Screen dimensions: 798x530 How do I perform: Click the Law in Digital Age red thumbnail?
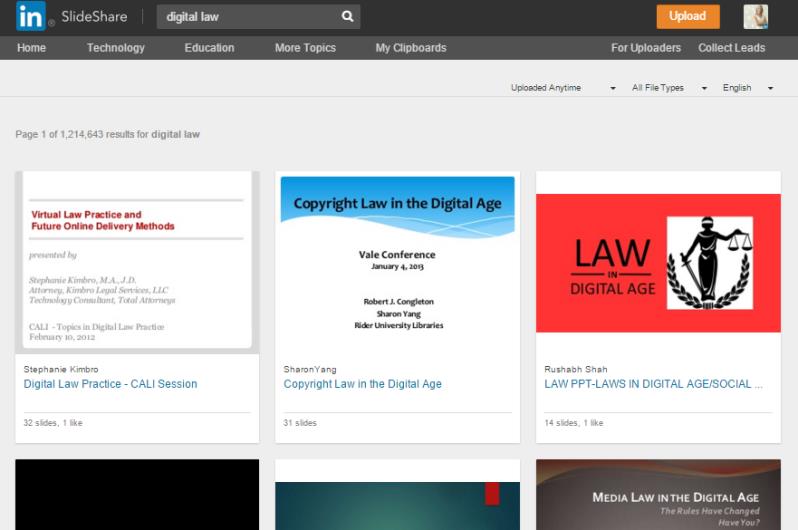coord(658,262)
